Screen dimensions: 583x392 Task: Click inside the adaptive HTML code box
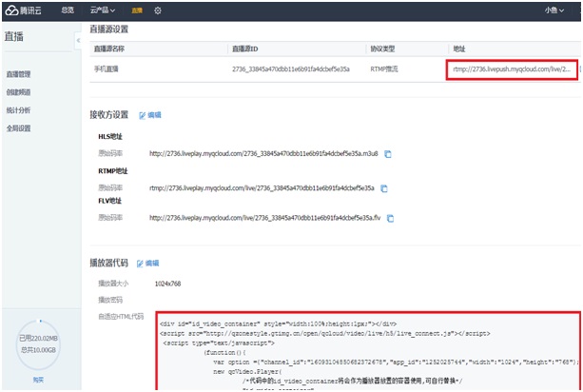[368, 351]
